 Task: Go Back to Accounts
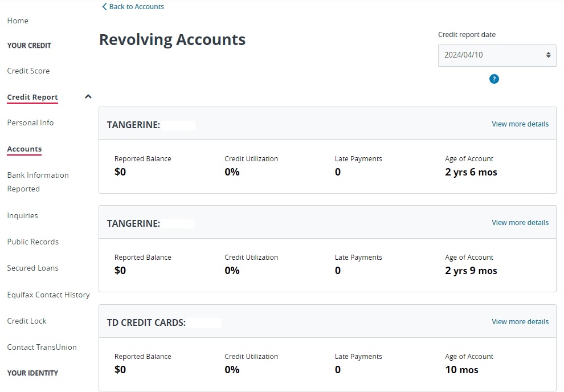pyautogui.click(x=133, y=6)
